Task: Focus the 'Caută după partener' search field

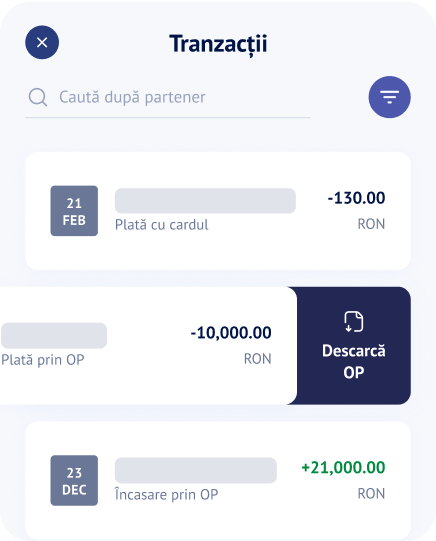Action: [x=168, y=97]
